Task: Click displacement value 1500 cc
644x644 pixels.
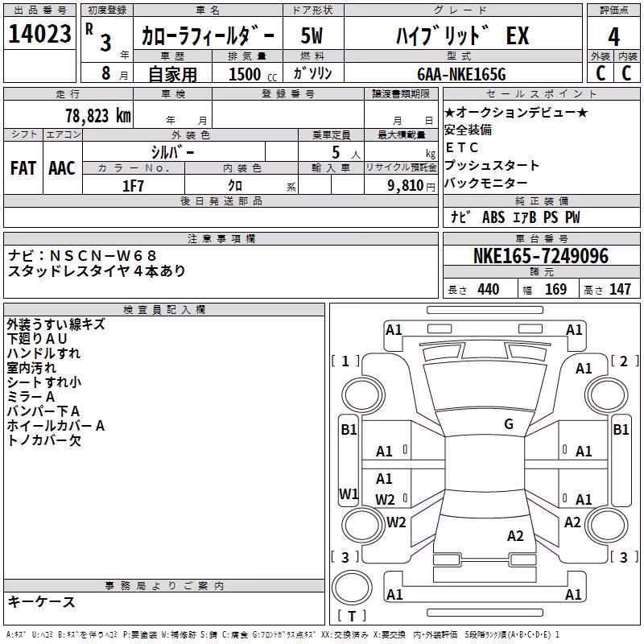Action: (x=253, y=74)
